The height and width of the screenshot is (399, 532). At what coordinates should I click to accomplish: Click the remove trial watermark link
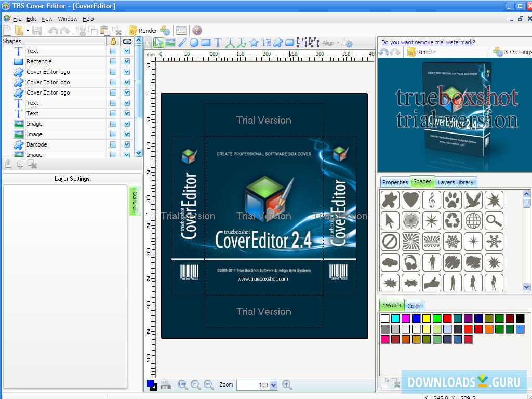coord(428,42)
